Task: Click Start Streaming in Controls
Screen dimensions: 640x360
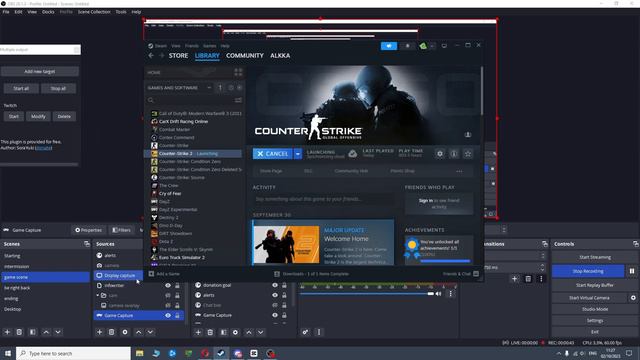Action: point(595,257)
